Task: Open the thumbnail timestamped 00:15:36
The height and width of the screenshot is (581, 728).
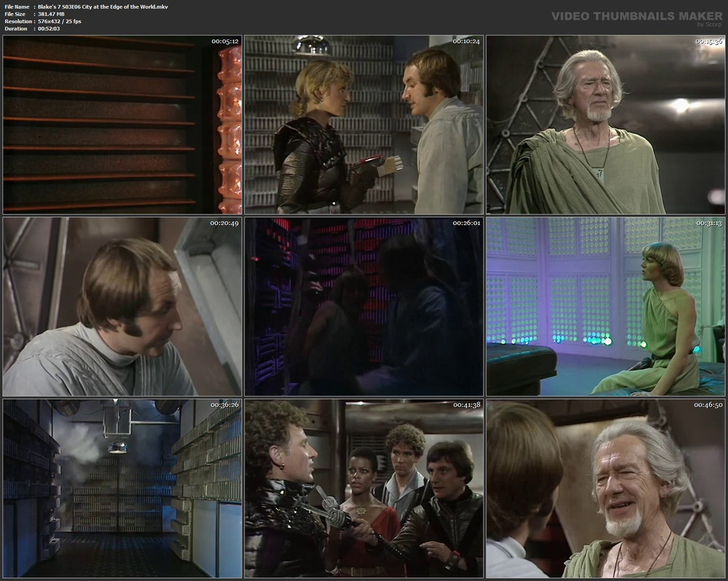Action: [x=605, y=124]
